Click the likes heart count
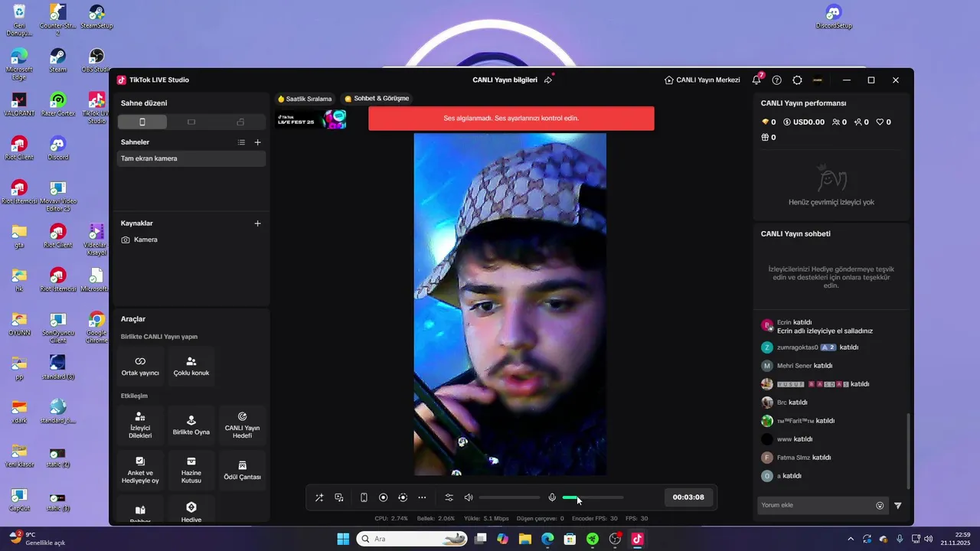The image size is (980, 551). pyautogui.click(x=884, y=122)
